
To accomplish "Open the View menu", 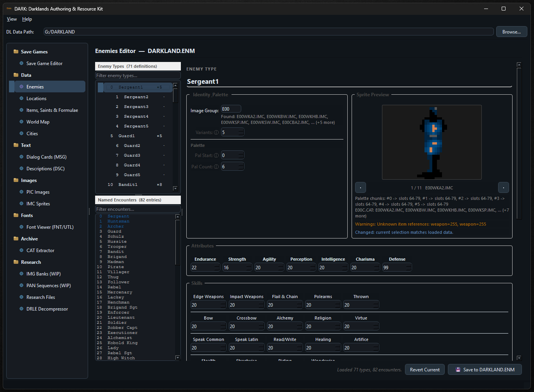I will pyautogui.click(x=12, y=19).
